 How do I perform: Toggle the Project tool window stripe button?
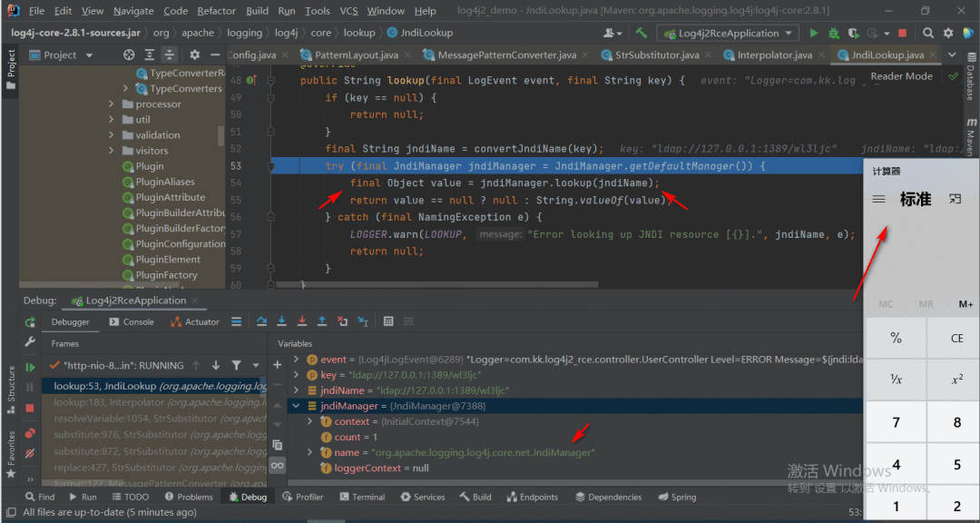click(11, 68)
